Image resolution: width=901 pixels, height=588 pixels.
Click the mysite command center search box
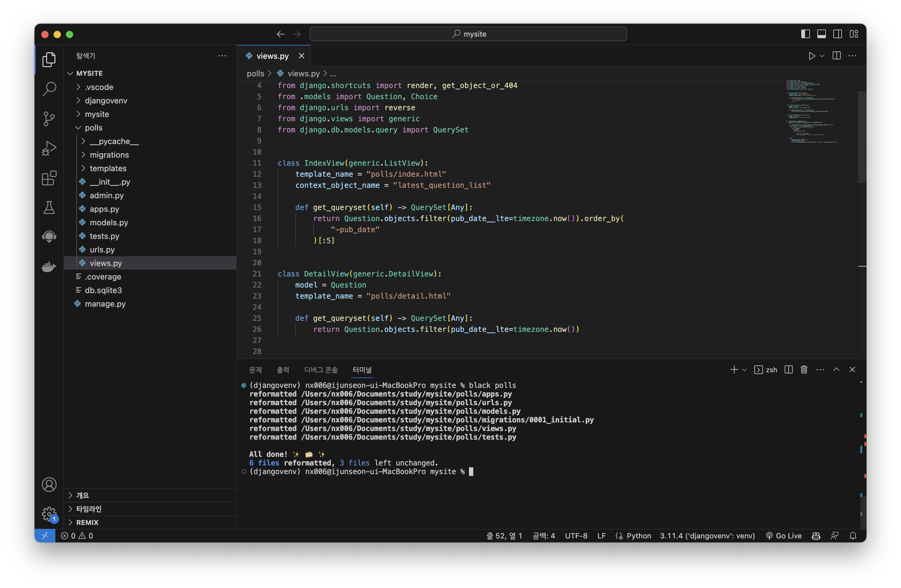pyautogui.click(x=468, y=34)
